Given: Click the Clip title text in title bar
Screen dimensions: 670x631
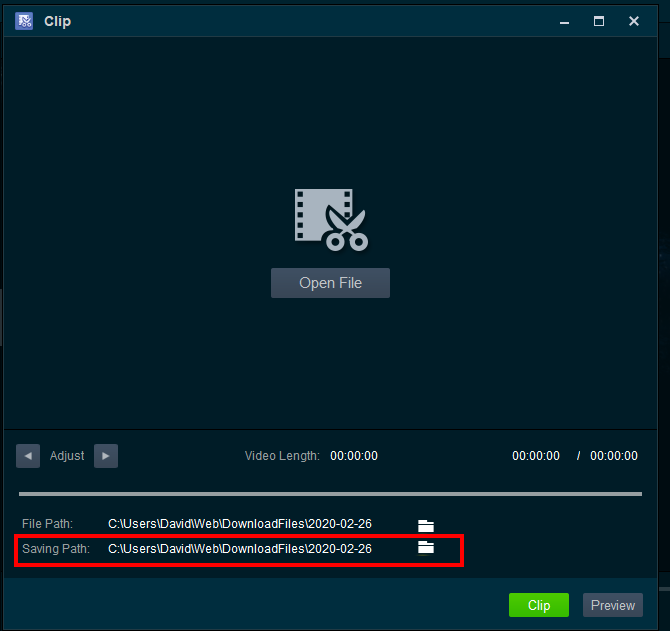Looking at the screenshot, I should coord(57,21).
